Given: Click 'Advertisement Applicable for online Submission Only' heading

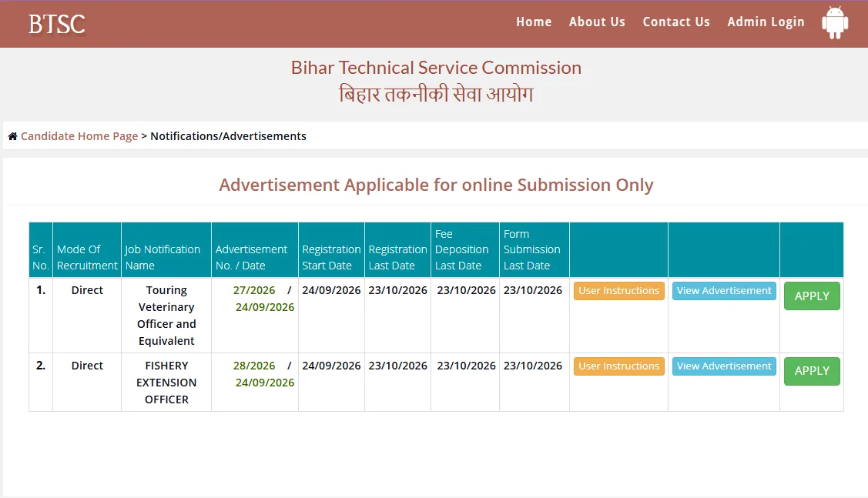Looking at the screenshot, I should point(436,185).
